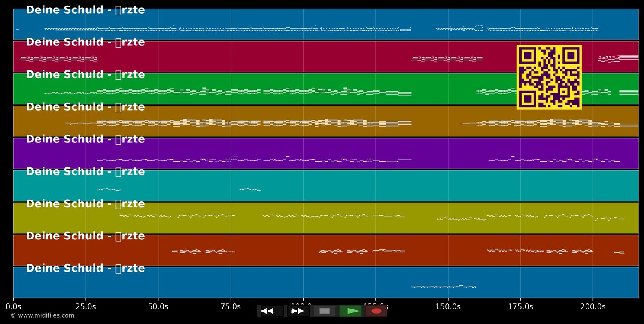Click the rewind button
Viewport: 644px width, 324px height.
click(x=272, y=311)
